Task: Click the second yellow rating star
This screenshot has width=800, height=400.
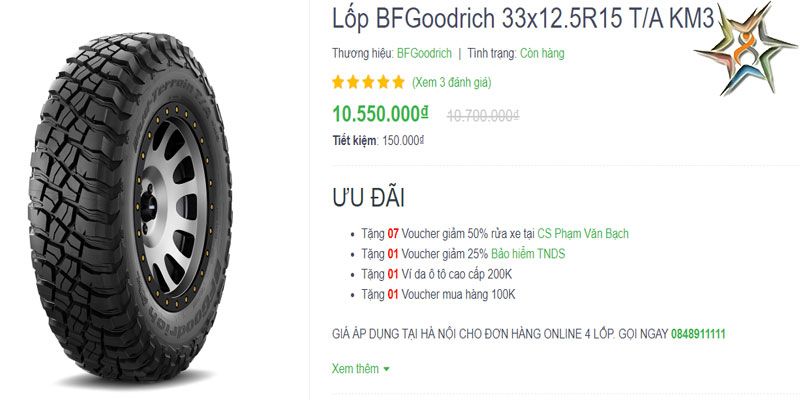Action: (x=353, y=82)
